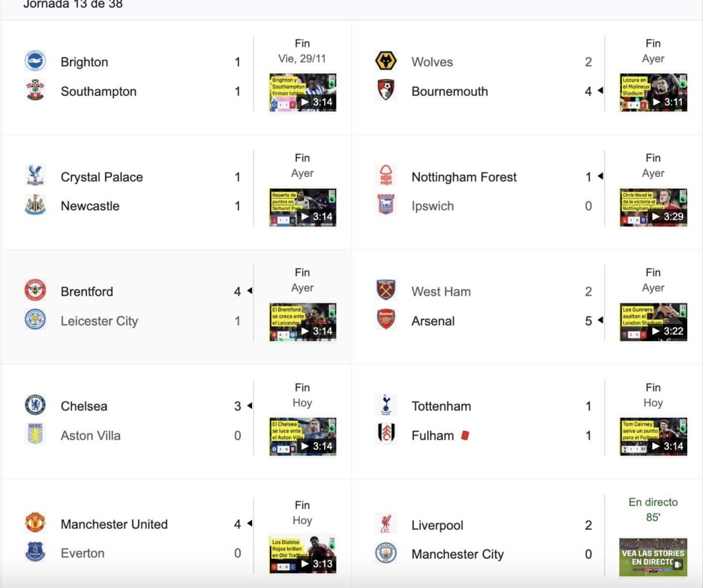Play the Manchester United vs Everton highlights
Viewport: 703px width, 588px height.
pyautogui.click(x=303, y=554)
